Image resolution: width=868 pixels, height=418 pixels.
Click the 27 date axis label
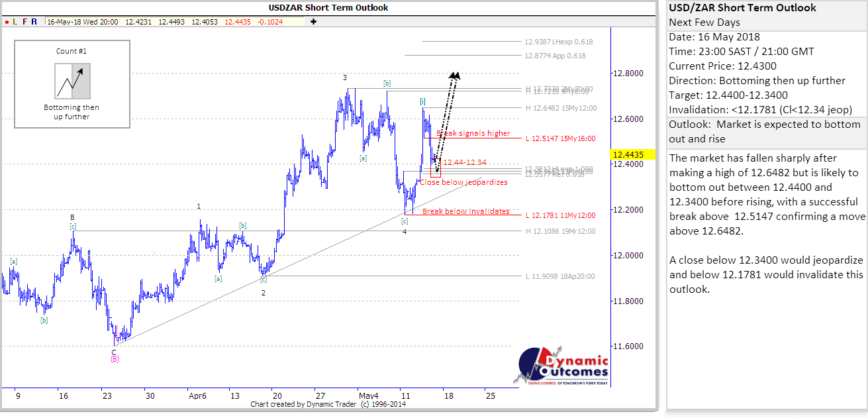pyautogui.click(x=319, y=395)
